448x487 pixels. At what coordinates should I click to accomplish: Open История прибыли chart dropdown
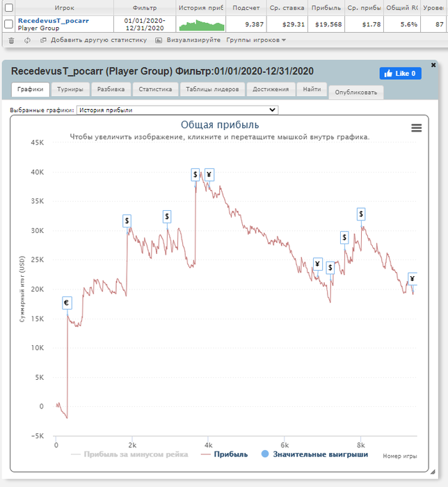click(x=177, y=110)
